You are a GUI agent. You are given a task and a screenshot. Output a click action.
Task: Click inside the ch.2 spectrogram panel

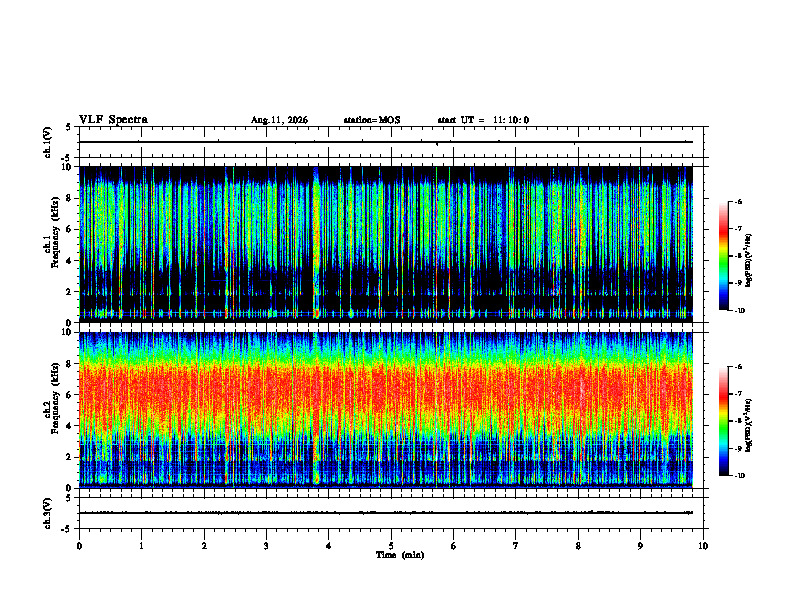click(386, 410)
